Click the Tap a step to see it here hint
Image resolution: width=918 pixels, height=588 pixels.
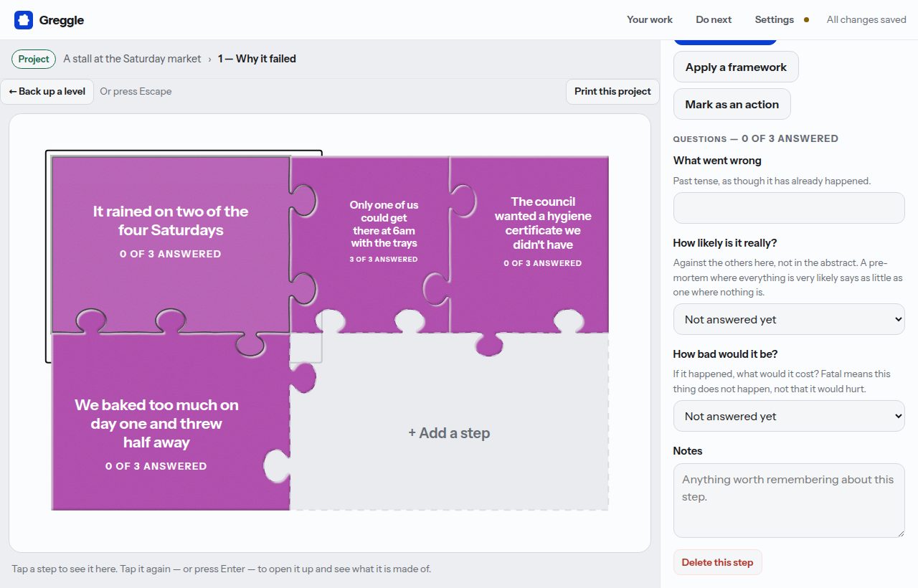(x=221, y=569)
